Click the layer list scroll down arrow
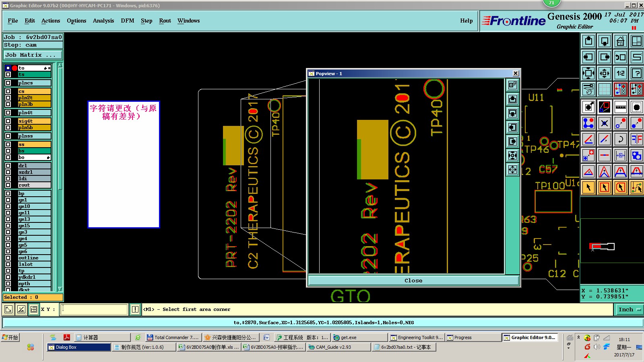This screenshot has width=644, height=362. 60,289
